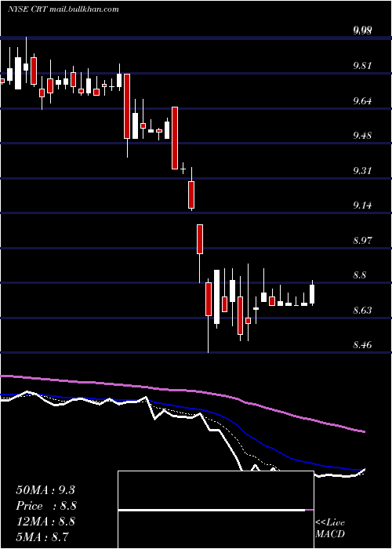Screen dimensions: 392x549
Task: Click the Live MACD label
Action: pos(330,529)
